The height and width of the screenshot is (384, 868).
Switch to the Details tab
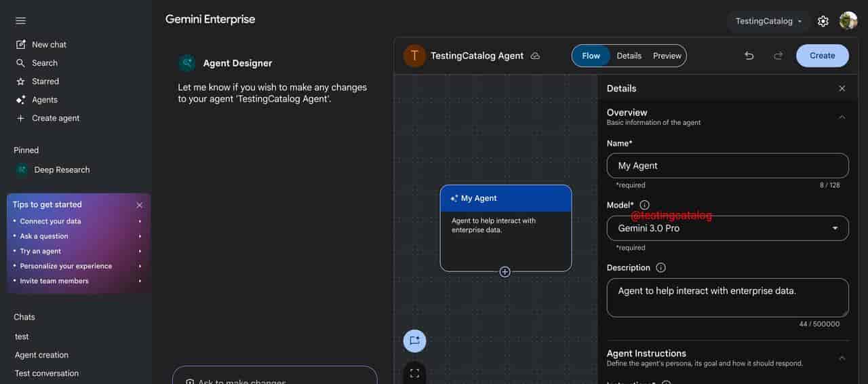pos(629,56)
